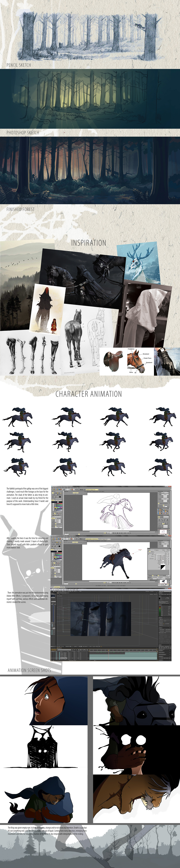Click the 'PHOTOSHOP SKETCH' caption
This screenshot has width=180, height=868.
23,133
